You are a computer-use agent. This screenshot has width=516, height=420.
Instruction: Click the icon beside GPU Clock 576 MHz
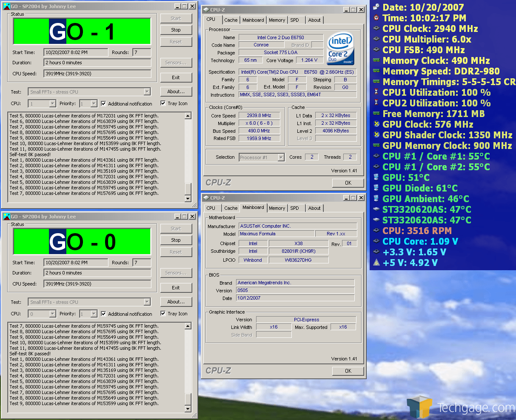coord(376,124)
